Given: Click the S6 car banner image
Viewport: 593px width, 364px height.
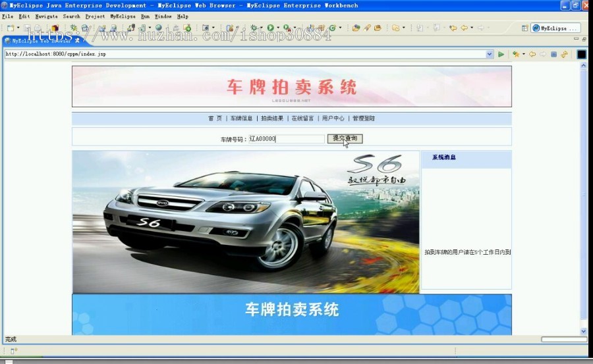Looking at the screenshot, I should pos(246,222).
